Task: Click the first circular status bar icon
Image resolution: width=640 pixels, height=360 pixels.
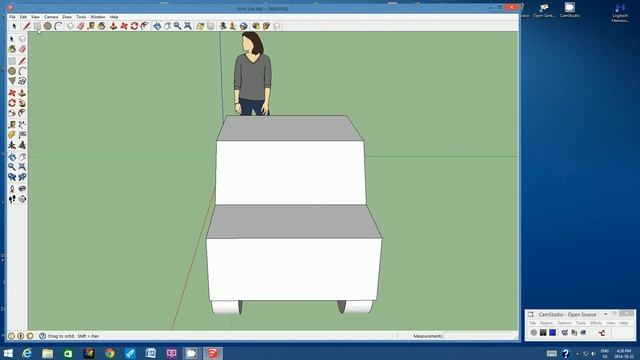Action: pos(11,336)
